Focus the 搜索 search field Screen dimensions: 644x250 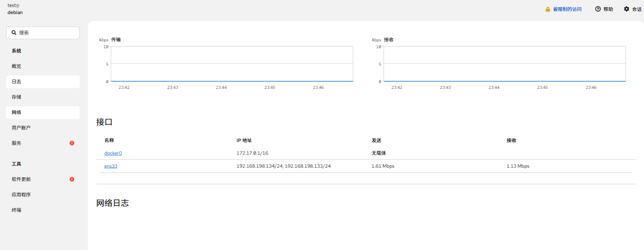pyautogui.click(x=43, y=33)
